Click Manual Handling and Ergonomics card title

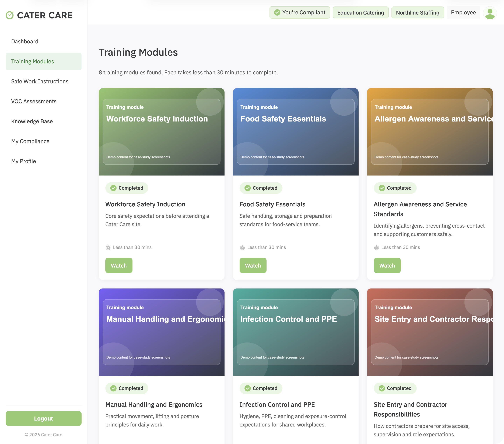[154, 405]
